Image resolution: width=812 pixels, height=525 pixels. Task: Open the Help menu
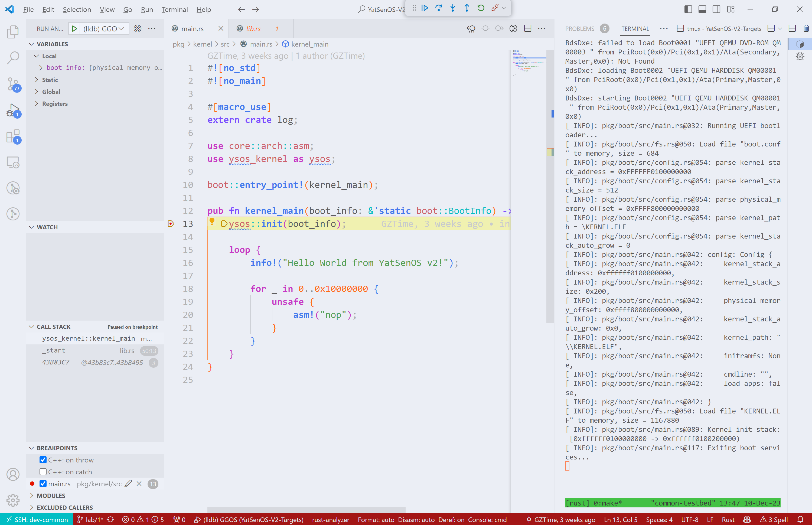[204, 9]
